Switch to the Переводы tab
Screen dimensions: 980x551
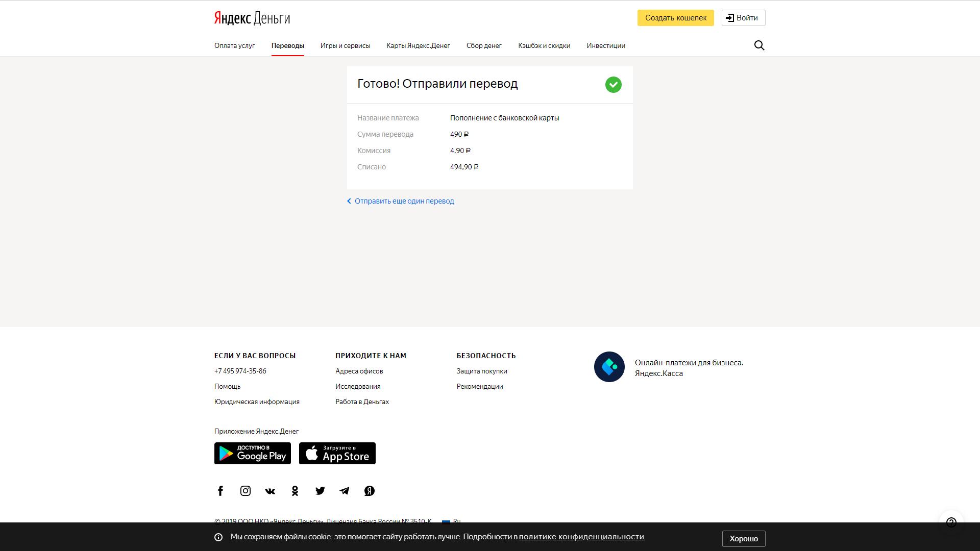pos(287,45)
